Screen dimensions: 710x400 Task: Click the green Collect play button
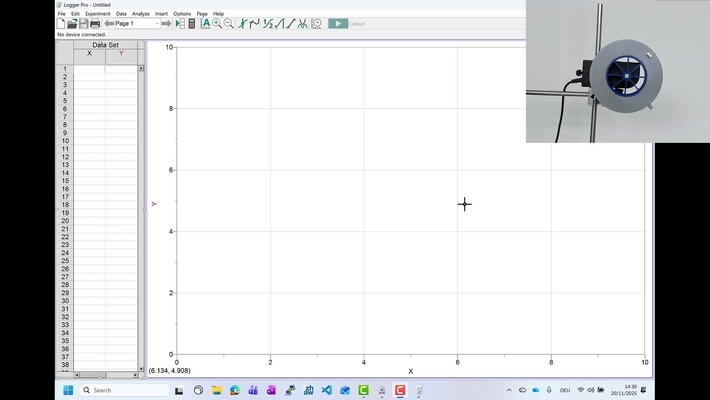point(338,24)
